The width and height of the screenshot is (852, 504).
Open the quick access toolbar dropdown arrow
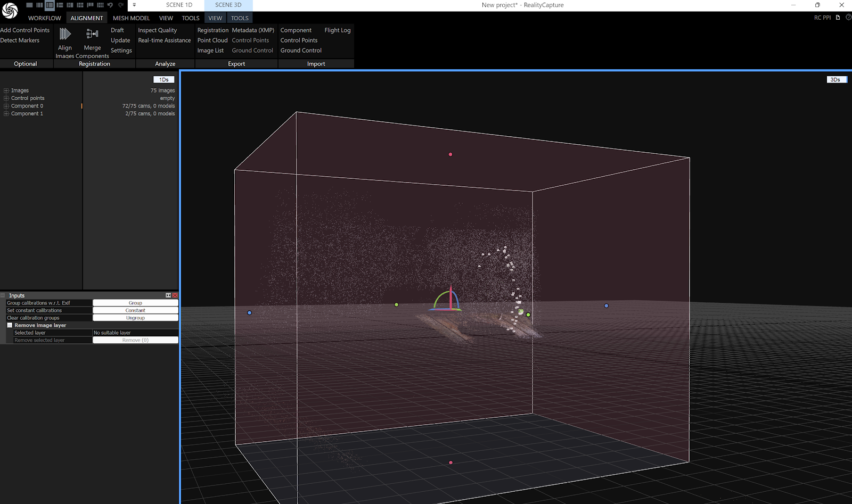point(134,5)
